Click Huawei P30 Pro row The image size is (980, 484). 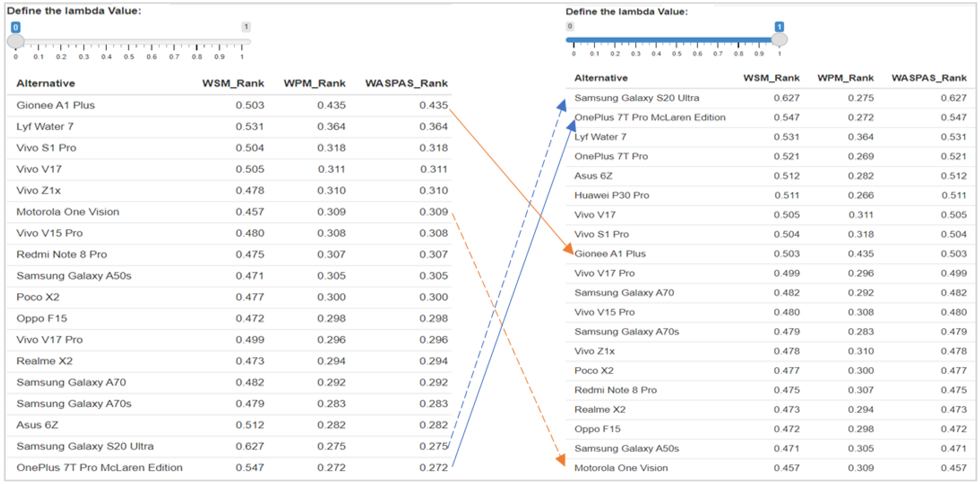611,195
